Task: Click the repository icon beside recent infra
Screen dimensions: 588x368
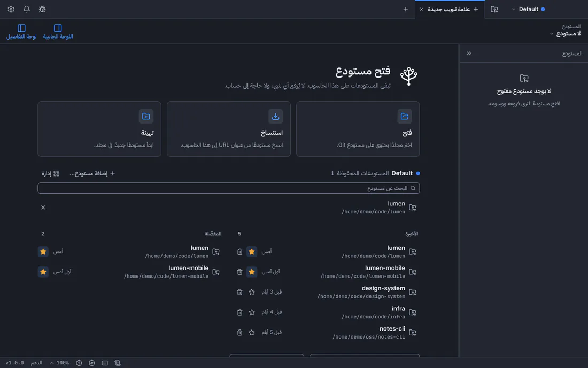Action: [413, 312]
